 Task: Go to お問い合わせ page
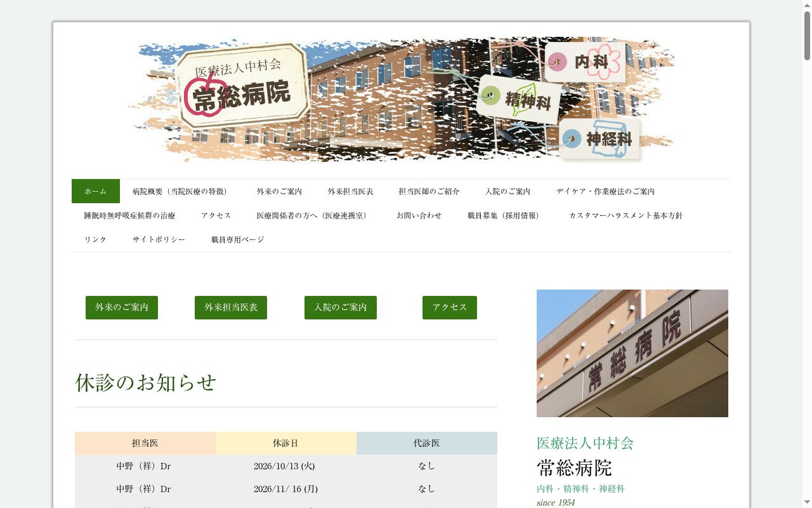point(419,215)
